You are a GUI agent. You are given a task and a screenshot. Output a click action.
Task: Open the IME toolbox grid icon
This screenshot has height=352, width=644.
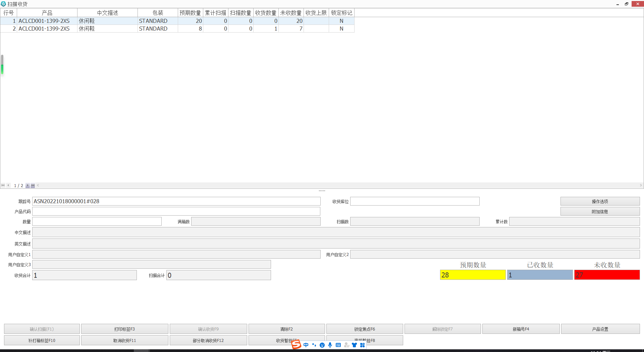tap(362, 345)
